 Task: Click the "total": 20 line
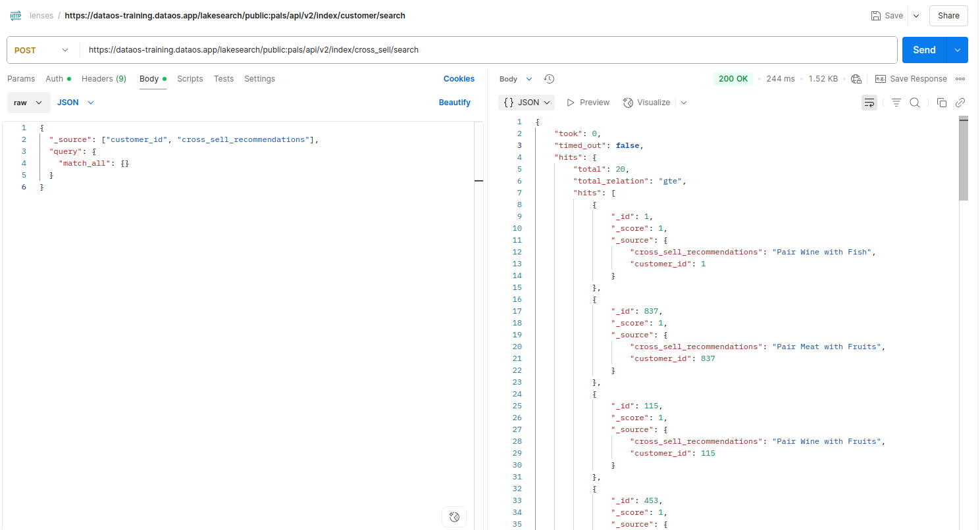pos(601,170)
